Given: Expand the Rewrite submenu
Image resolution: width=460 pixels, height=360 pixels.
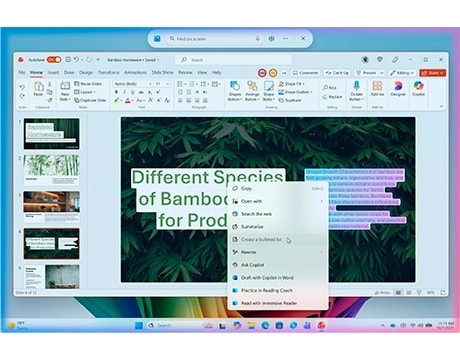Looking at the screenshot, I should click(278, 252).
